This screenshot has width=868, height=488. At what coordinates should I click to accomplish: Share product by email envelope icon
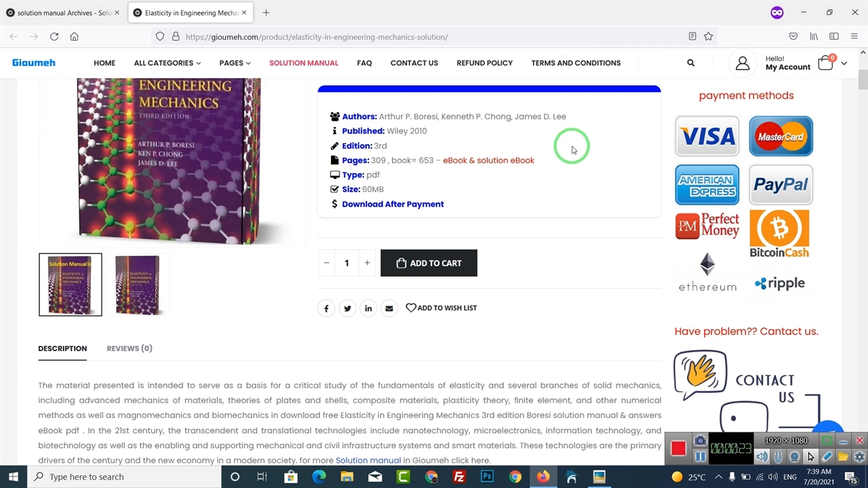click(389, 308)
